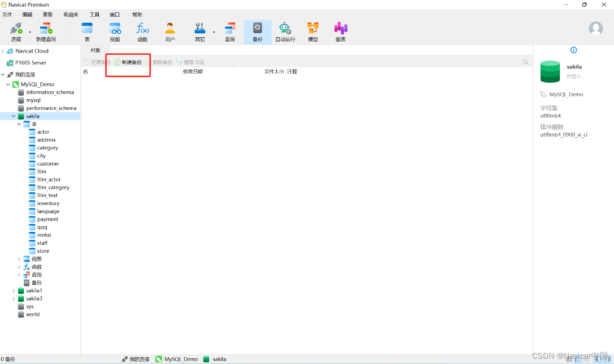Image resolution: width=614 pixels, height=364 pixels.
Task: Click MySQL_Demo in the status bar
Action: click(x=177, y=359)
